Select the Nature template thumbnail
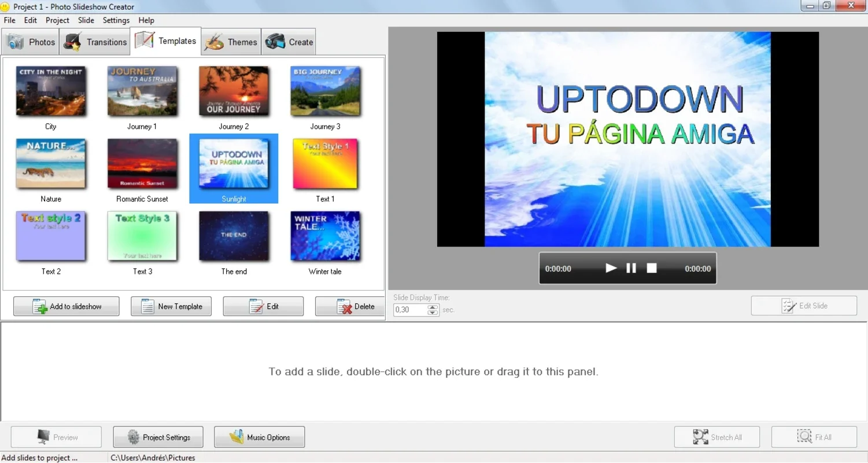 (50, 163)
